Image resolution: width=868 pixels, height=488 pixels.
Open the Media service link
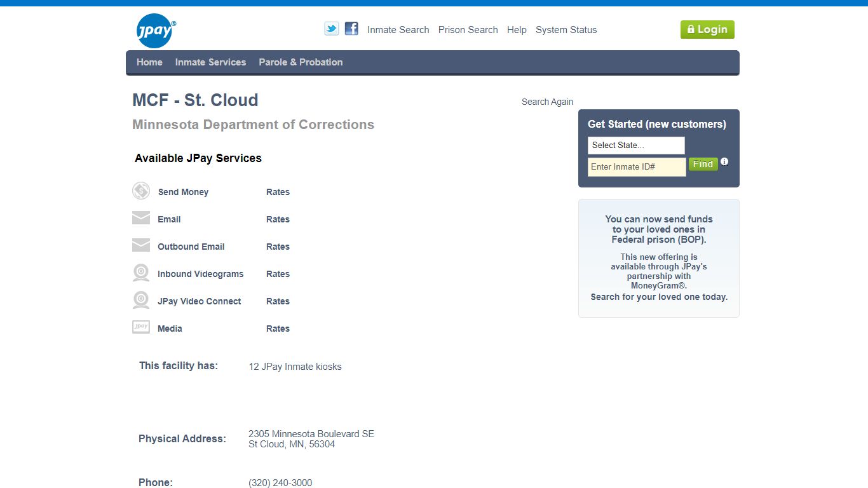click(170, 329)
